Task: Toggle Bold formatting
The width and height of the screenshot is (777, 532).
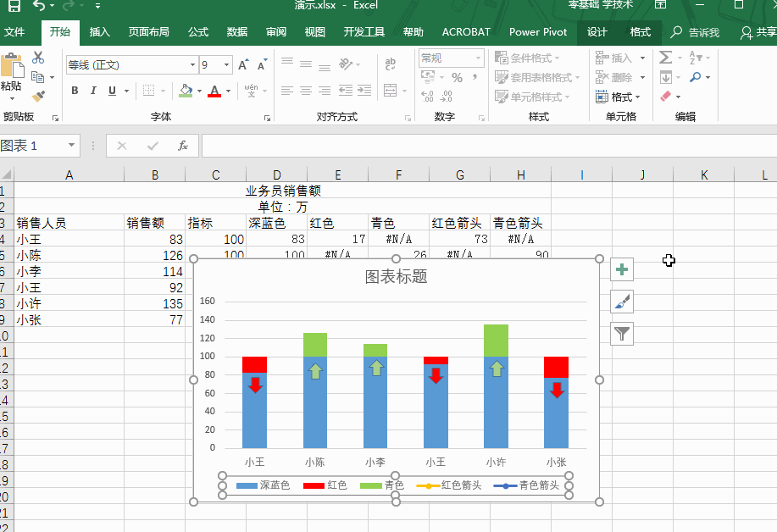Action: [75, 90]
